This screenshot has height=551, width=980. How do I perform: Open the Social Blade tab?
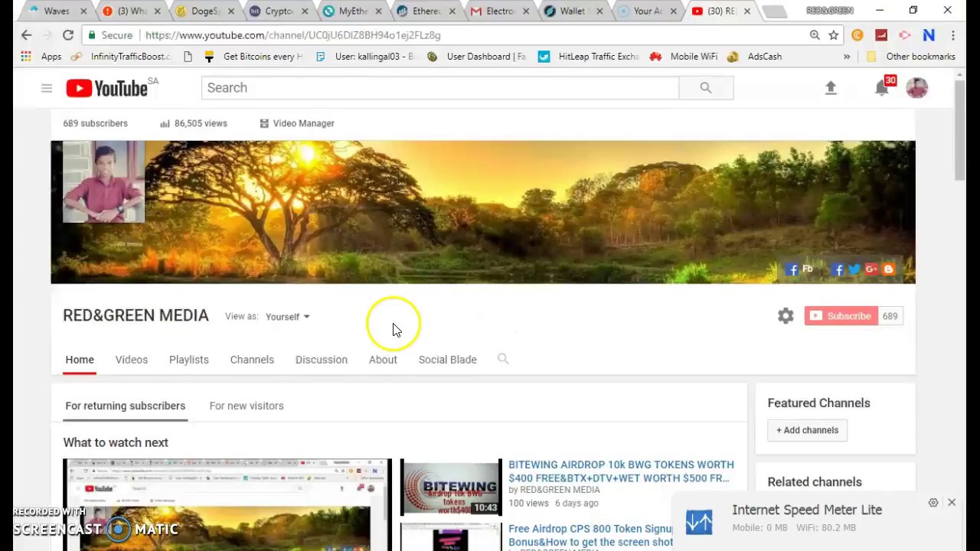[x=448, y=360]
